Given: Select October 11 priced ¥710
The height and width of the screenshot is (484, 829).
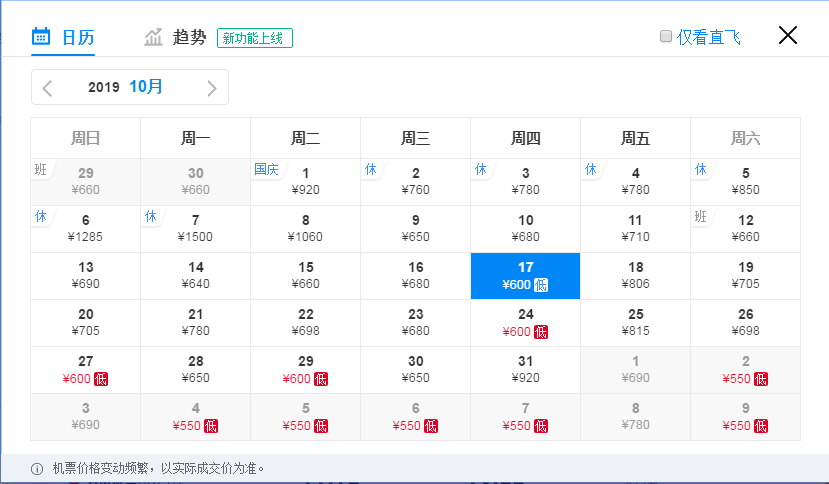Looking at the screenshot, I should point(635,229).
